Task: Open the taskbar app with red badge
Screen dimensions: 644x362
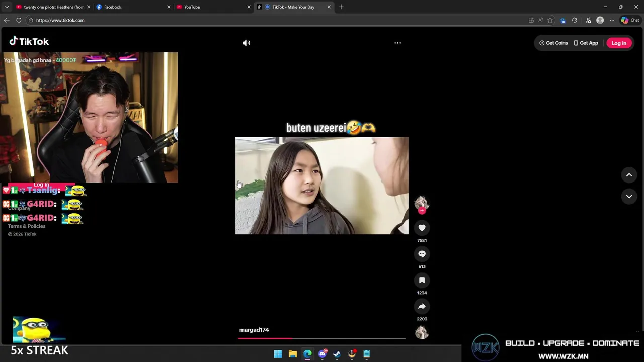Action: pyautogui.click(x=352, y=354)
